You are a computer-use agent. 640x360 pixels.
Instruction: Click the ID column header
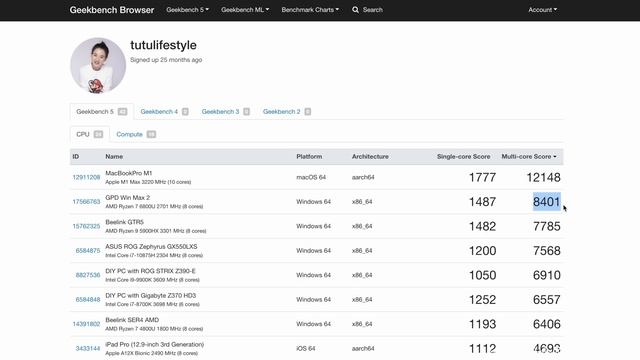(x=76, y=156)
